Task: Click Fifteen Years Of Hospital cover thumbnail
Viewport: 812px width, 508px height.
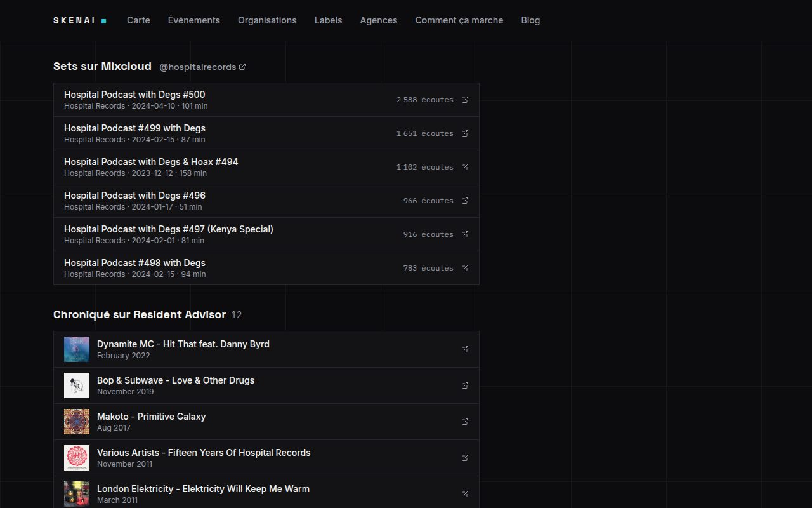Action: (77, 458)
